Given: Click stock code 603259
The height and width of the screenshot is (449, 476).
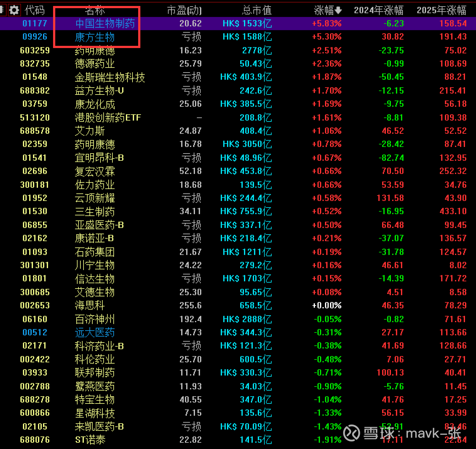Looking at the screenshot, I should pos(35,51).
